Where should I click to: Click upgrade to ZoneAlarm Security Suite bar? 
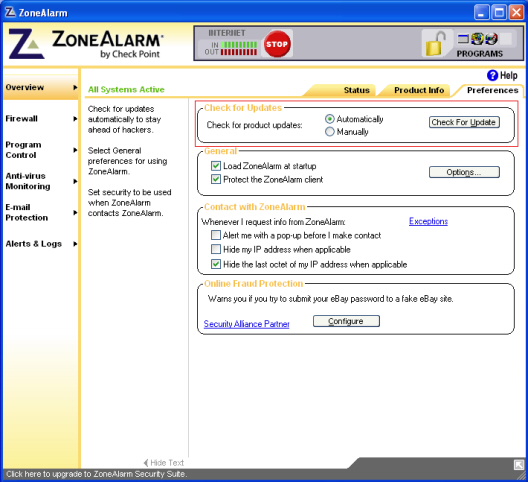pyautogui.click(x=96, y=474)
